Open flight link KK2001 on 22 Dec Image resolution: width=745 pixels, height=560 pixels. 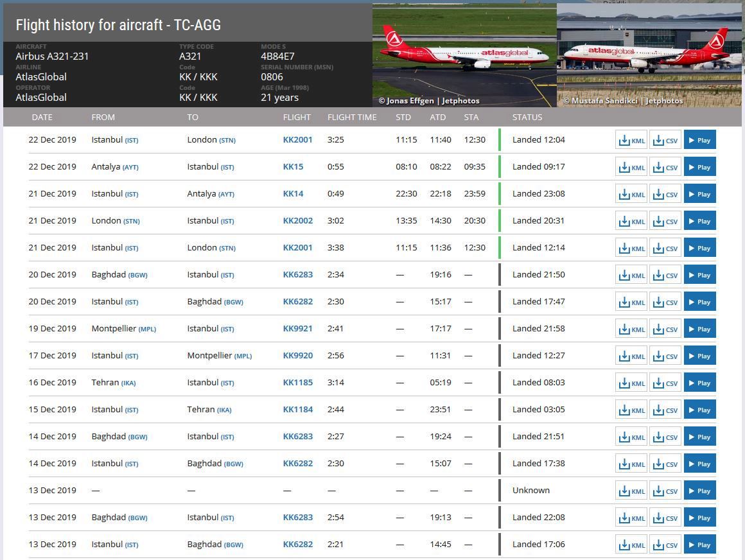pos(297,139)
